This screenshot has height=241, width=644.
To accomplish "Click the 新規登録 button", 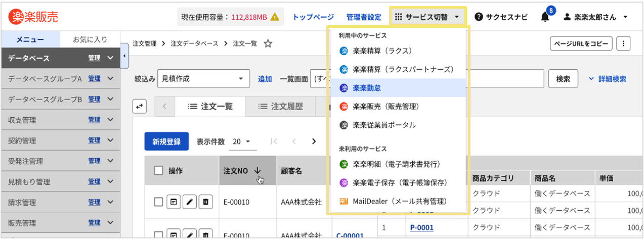I will (x=166, y=141).
